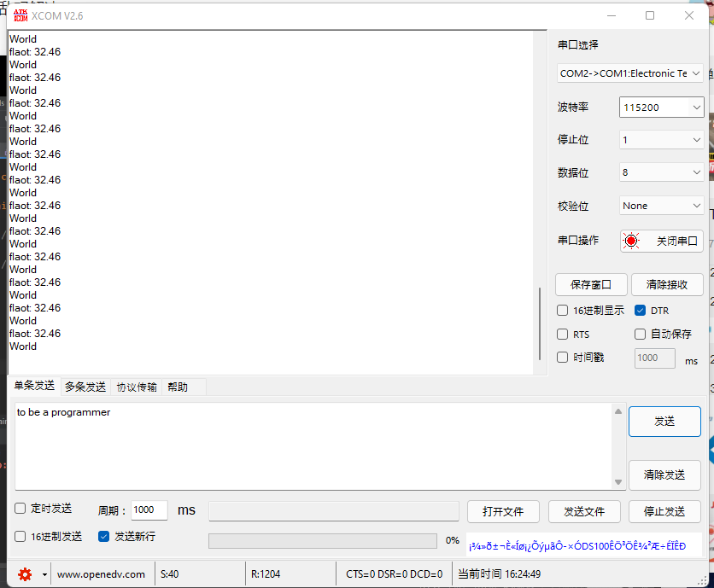Open the stop bits dropdown
Viewport: 714px width, 588px height.
coord(661,140)
